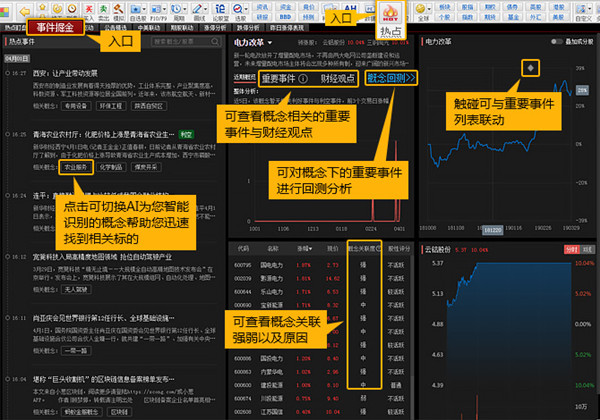
Task: Open the F10/F9 dropdown arrow
Action: point(165,9)
